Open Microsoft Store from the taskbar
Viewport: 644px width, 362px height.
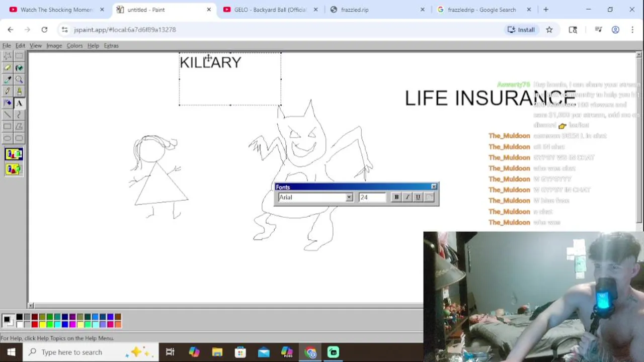pyautogui.click(x=240, y=352)
